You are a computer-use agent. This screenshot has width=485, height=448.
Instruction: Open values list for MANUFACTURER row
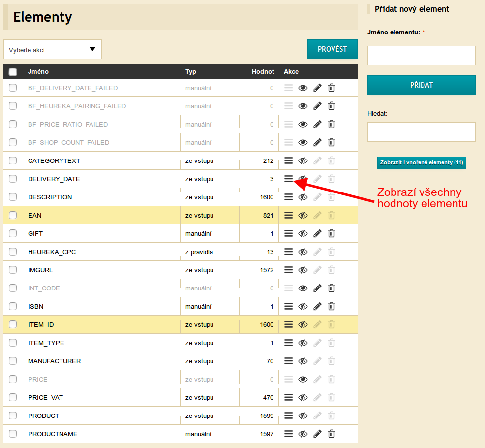(x=289, y=361)
